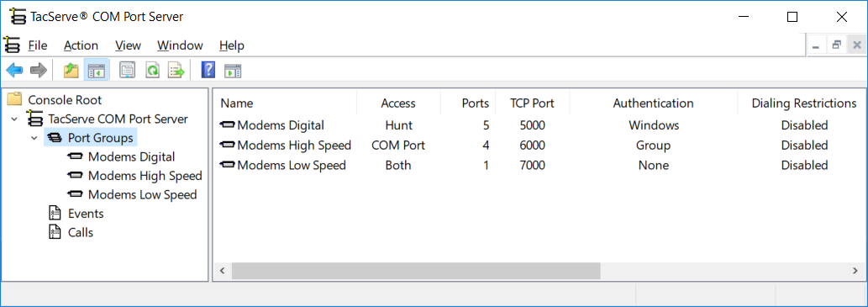Click the TacServe COM Port Server tree icon
The width and height of the screenshot is (868, 307).
pyautogui.click(x=36, y=119)
